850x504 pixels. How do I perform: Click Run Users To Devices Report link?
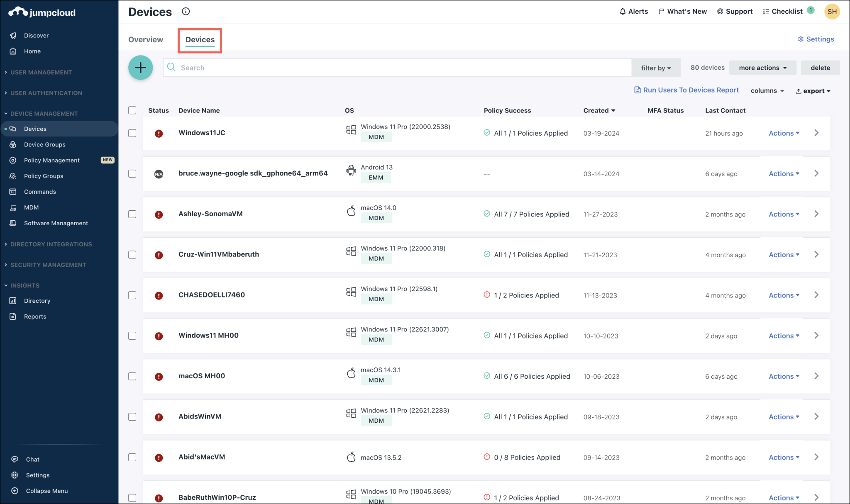click(686, 90)
